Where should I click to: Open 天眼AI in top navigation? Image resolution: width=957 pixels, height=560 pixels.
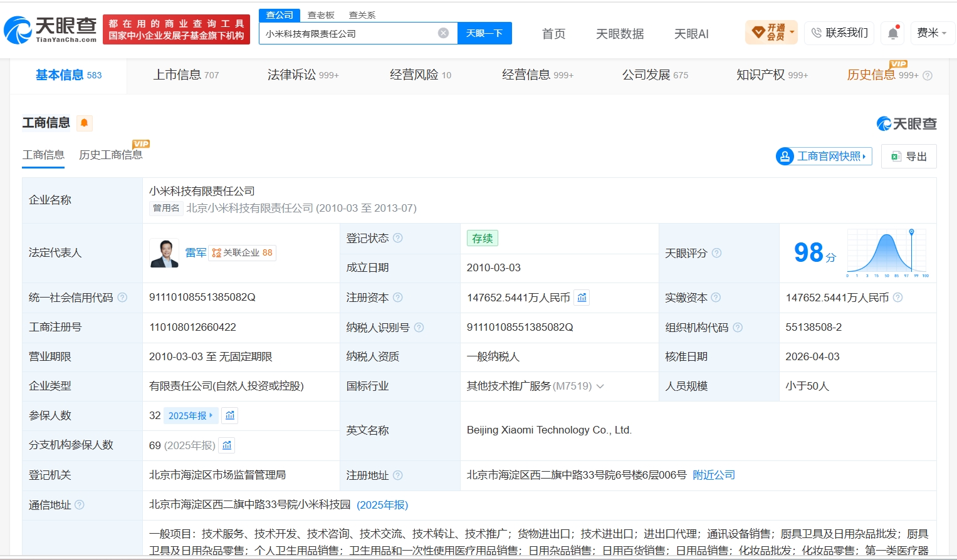point(691,34)
